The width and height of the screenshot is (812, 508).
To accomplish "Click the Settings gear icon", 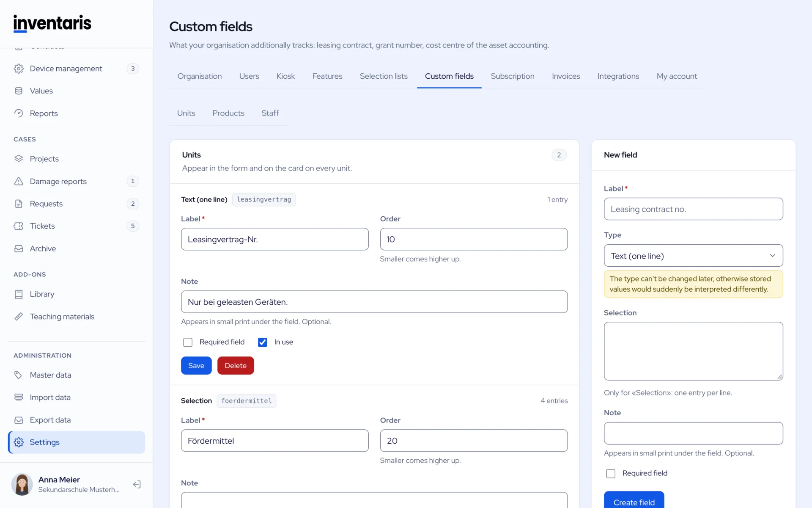I will click(x=19, y=442).
